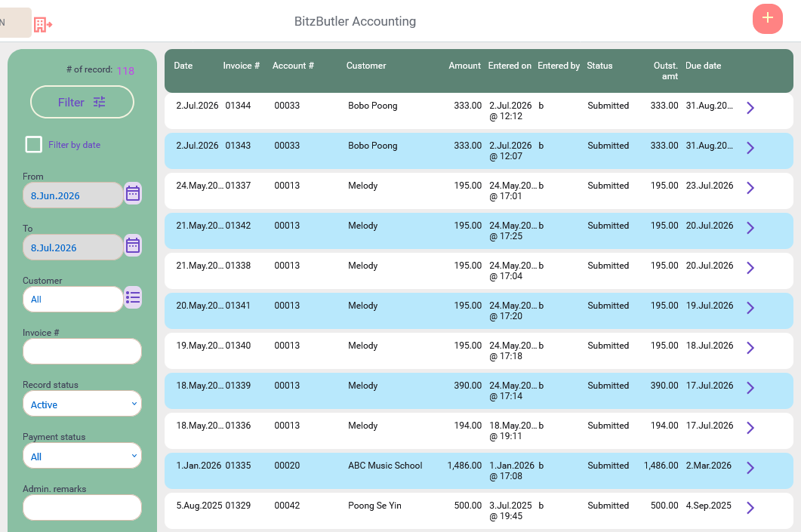Open invoice 01344 details arrow
The image size is (801, 532).
tap(750, 108)
